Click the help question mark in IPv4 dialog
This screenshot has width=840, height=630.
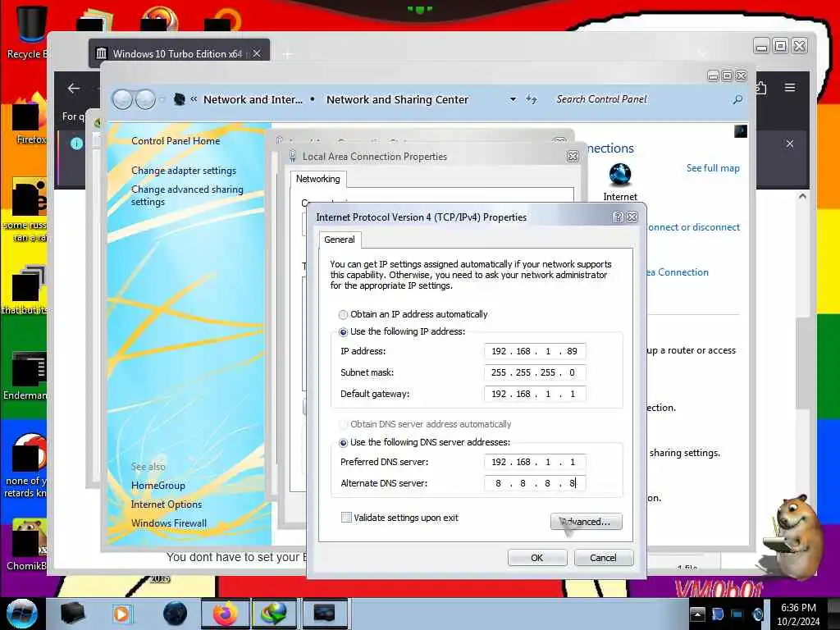tap(619, 217)
